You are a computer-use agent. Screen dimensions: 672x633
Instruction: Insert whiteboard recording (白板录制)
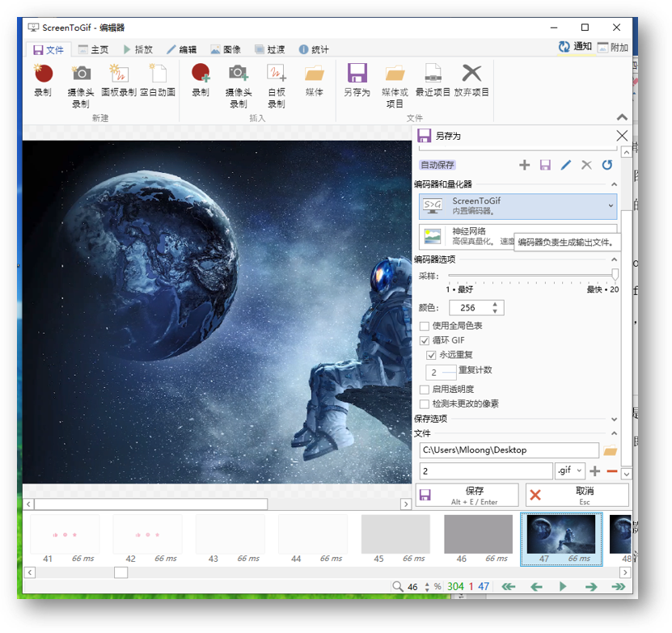pos(277,86)
